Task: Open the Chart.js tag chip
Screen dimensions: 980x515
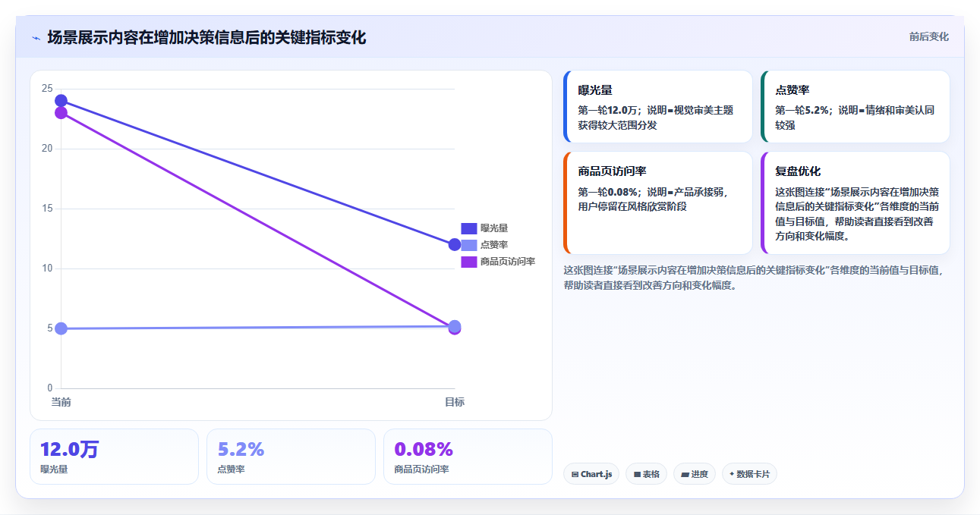Action: 591,474
